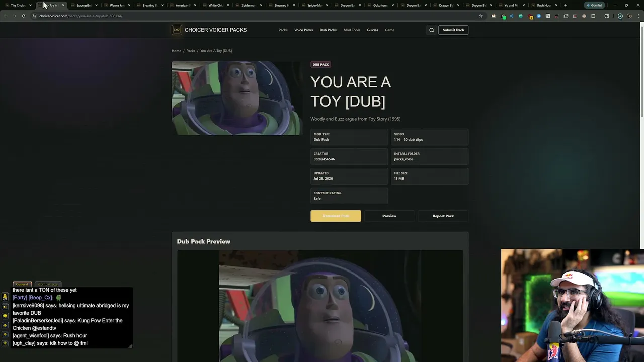Select the General chat tab
Screen dimensions: 644x362
coord(22,284)
